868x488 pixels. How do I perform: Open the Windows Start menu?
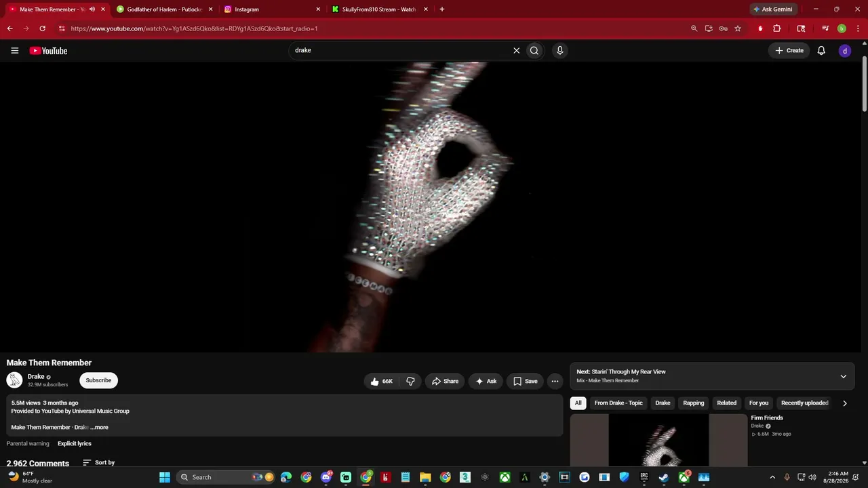pyautogui.click(x=165, y=477)
